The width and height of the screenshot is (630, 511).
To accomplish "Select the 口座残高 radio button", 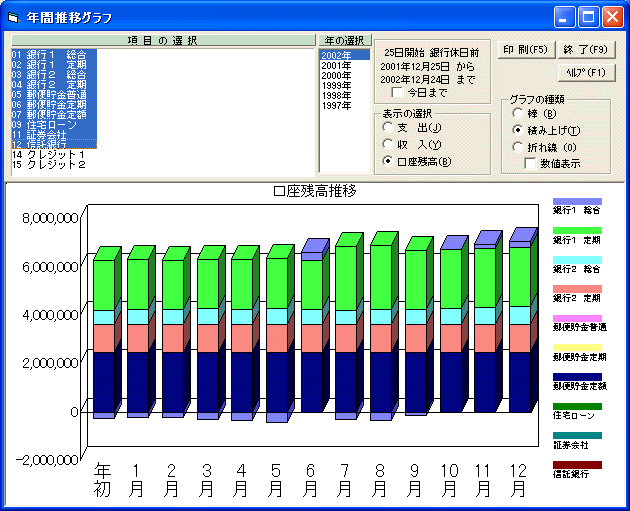I will coord(389,161).
